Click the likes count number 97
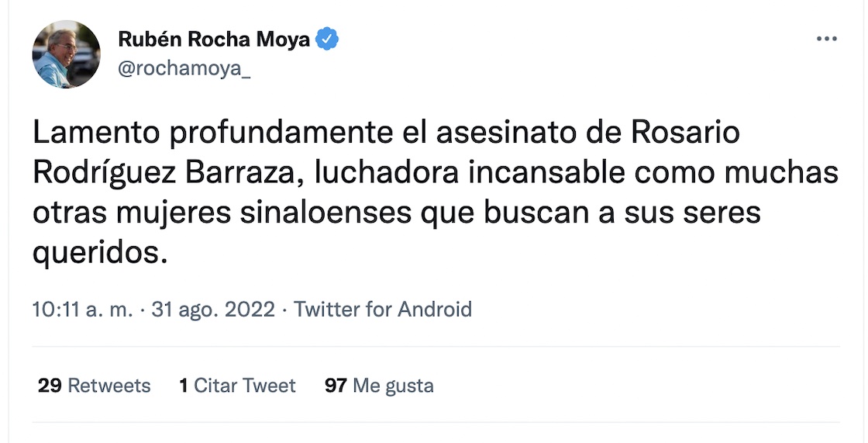The height and width of the screenshot is (443, 868). click(336, 386)
